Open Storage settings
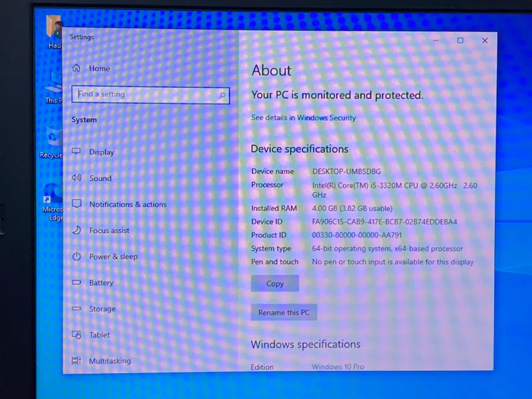 [x=102, y=309]
